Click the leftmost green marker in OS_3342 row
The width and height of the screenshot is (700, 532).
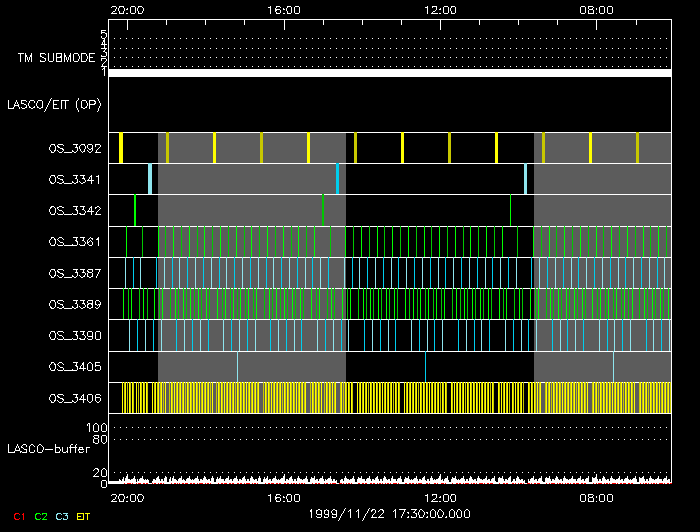(135, 210)
